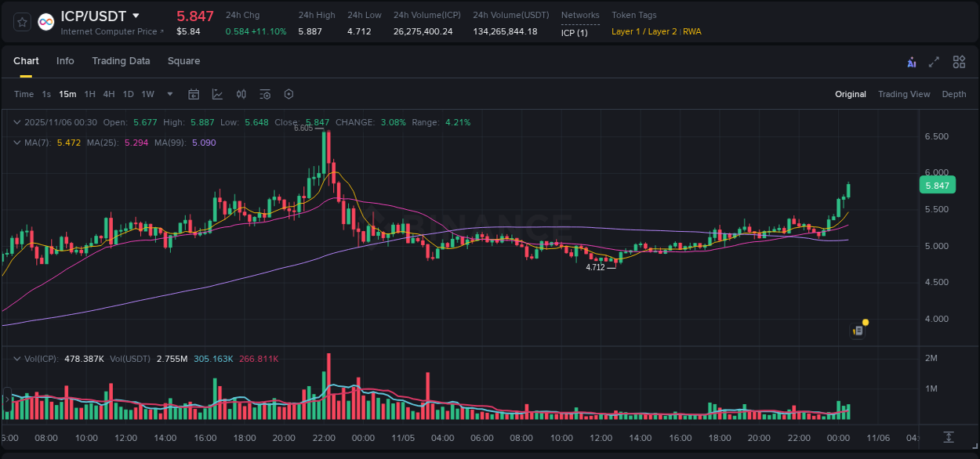Select the 1H time interval
Viewport: 980px width, 459px height.
click(x=89, y=94)
